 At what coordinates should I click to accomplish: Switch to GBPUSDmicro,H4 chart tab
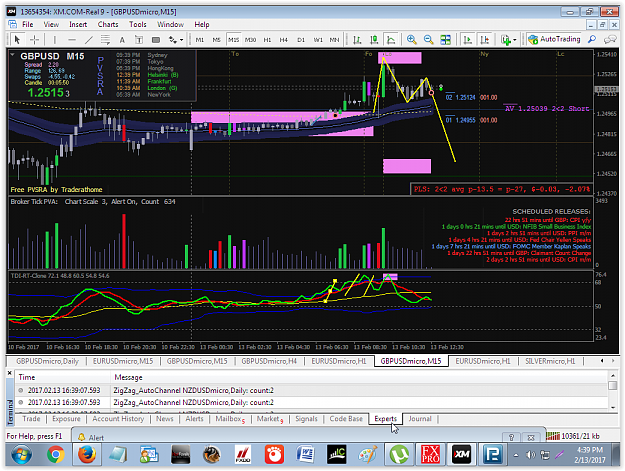[269, 361]
